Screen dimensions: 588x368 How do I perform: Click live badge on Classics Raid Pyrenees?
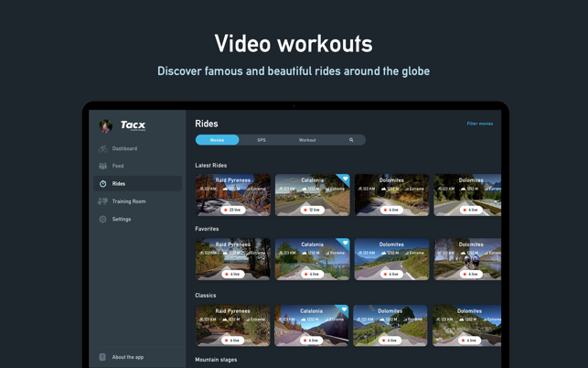pos(232,341)
